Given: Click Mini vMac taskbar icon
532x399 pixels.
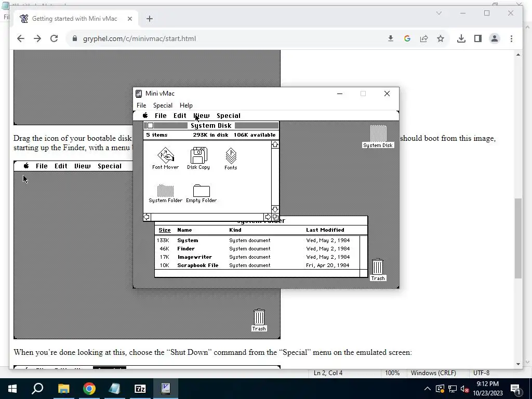Looking at the screenshot, I should pos(166,389).
